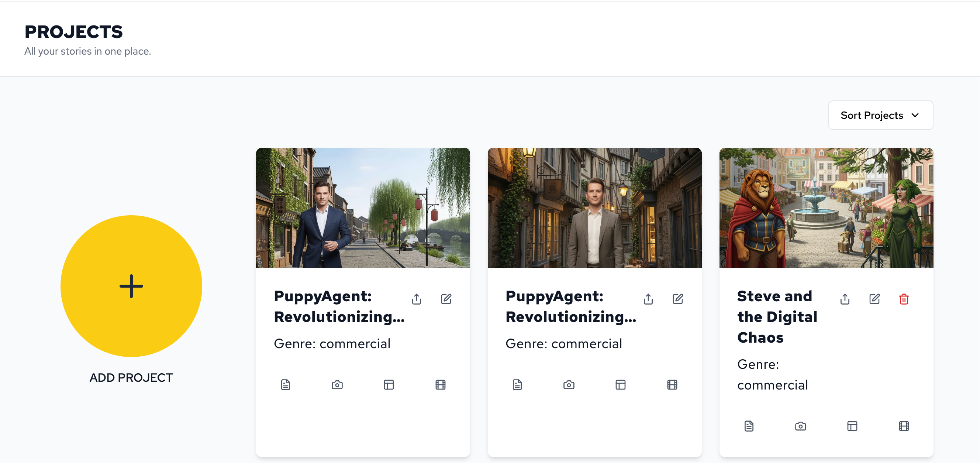Share the first PuppyAgent project
This screenshot has width=980, height=463.
point(417,299)
